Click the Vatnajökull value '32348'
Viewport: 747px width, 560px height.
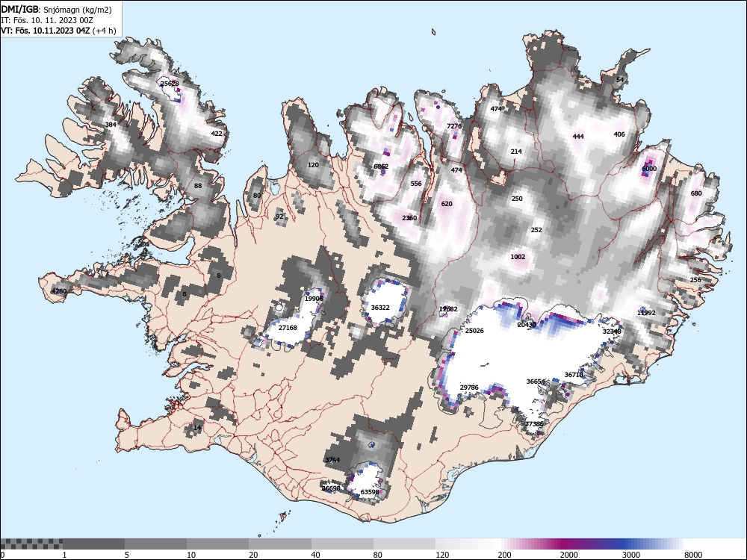click(x=613, y=332)
